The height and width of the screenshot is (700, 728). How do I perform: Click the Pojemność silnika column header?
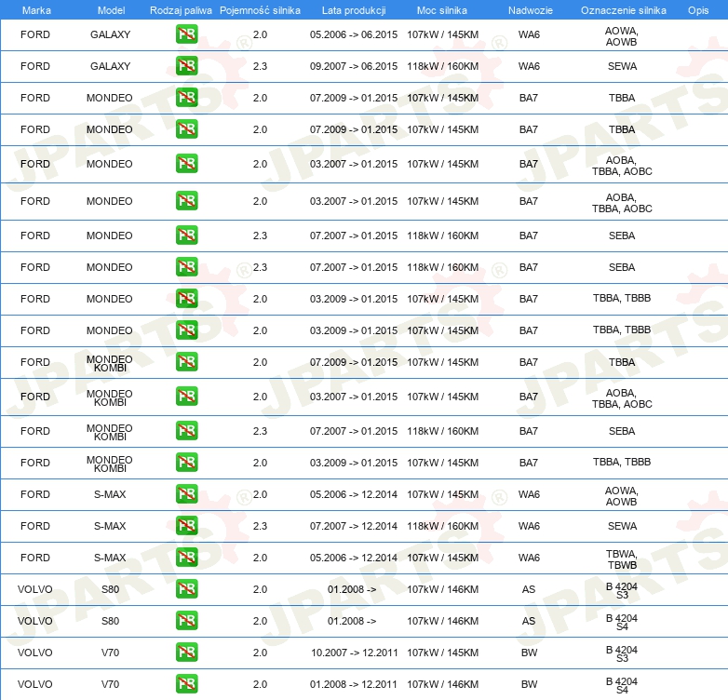tap(260, 10)
